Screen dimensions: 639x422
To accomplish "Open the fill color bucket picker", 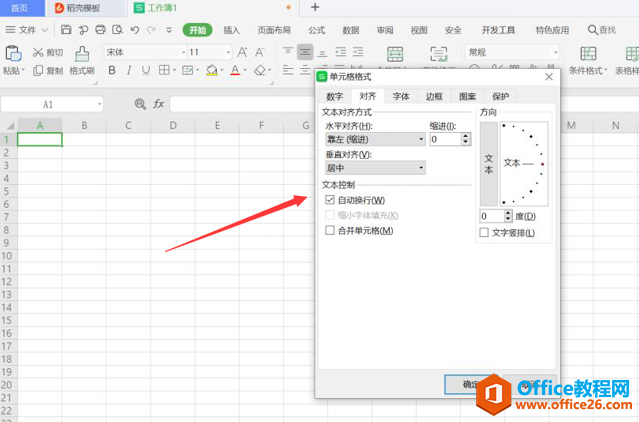I will point(212,70).
